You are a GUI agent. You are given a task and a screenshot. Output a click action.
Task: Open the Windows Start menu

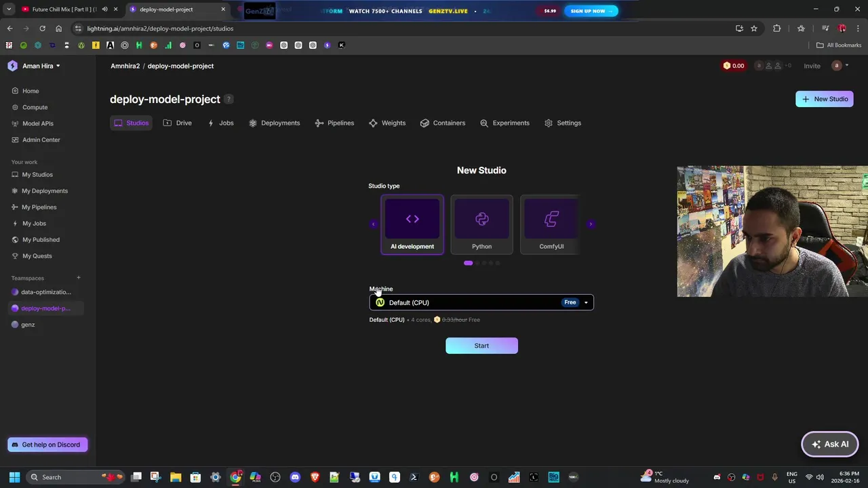(14, 477)
